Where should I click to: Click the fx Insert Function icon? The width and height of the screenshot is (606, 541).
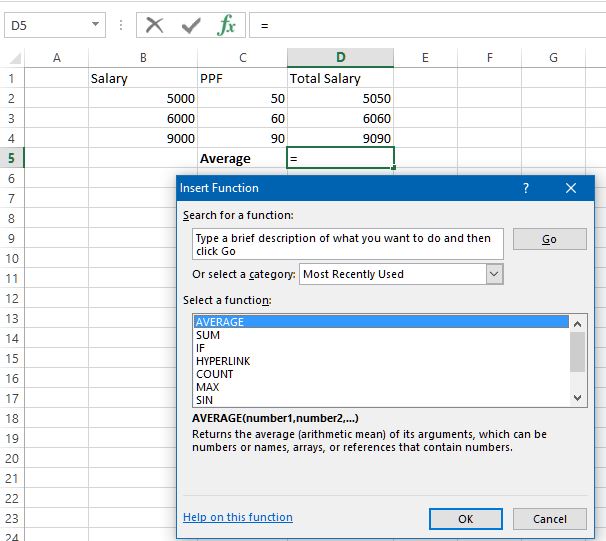point(226,26)
